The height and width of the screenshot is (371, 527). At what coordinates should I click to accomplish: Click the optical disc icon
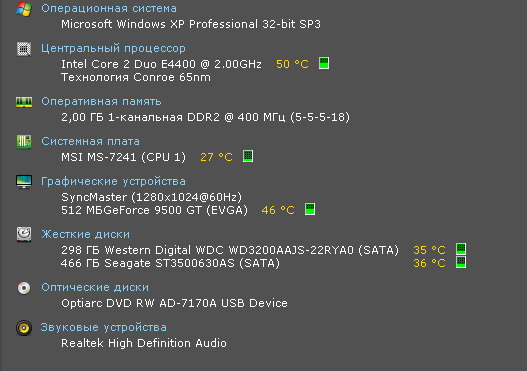pos(24,288)
